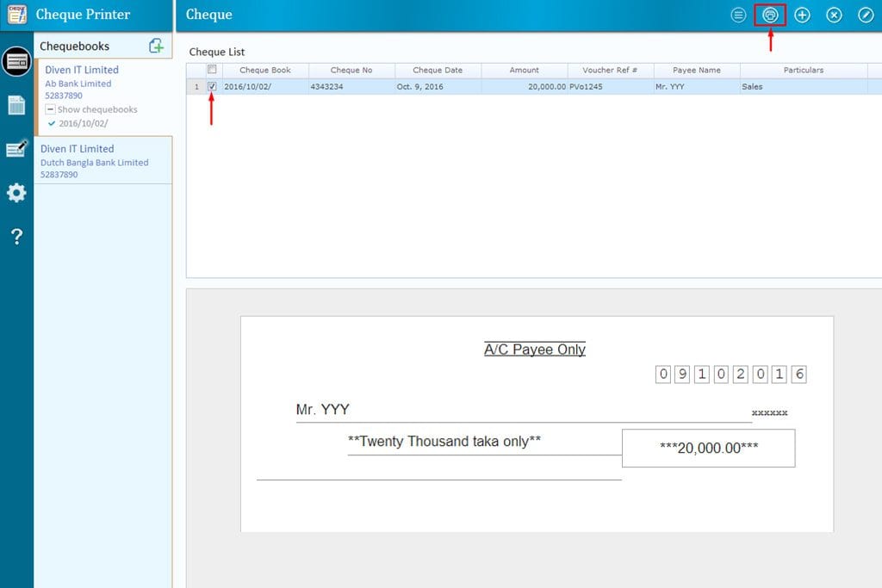The image size is (882, 588).
Task: Click the cheque preview amount box
Action: pyautogui.click(x=708, y=449)
